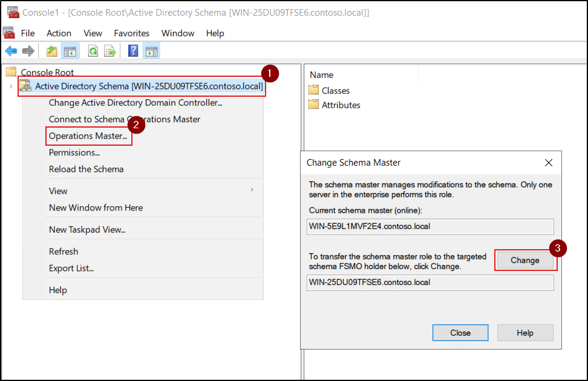Viewport: 588px width, 381px height.
Task: Open Help using the question mark icon
Action: [132, 51]
